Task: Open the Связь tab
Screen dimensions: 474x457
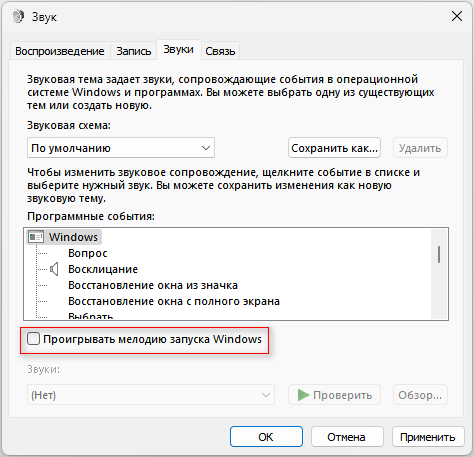Action: click(220, 51)
